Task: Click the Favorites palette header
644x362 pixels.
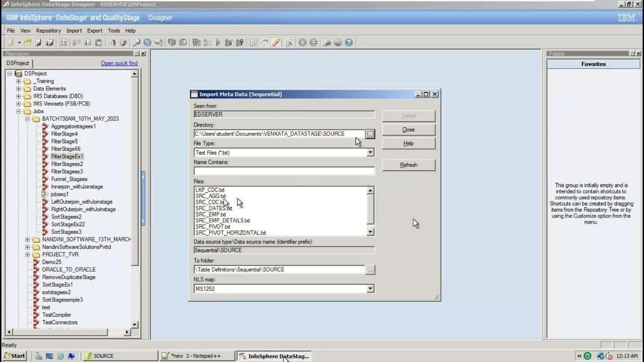Action: (594, 64)
